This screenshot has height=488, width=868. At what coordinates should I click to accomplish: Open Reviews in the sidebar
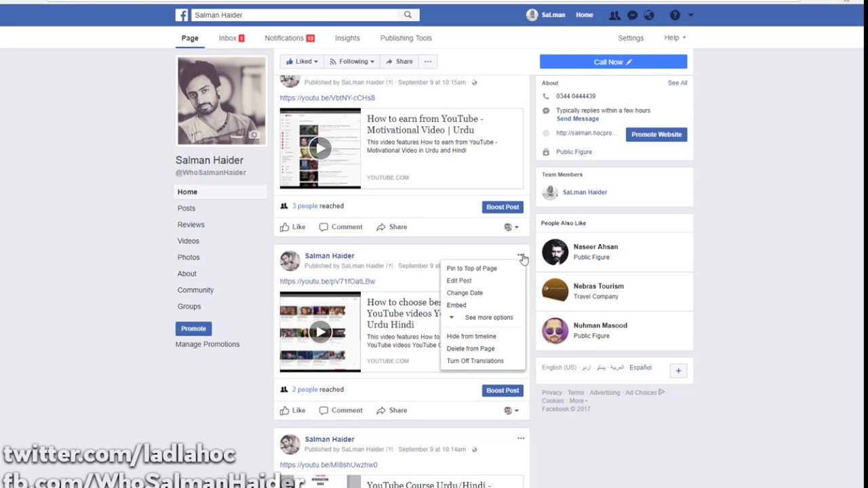click(x=191, y=224)
